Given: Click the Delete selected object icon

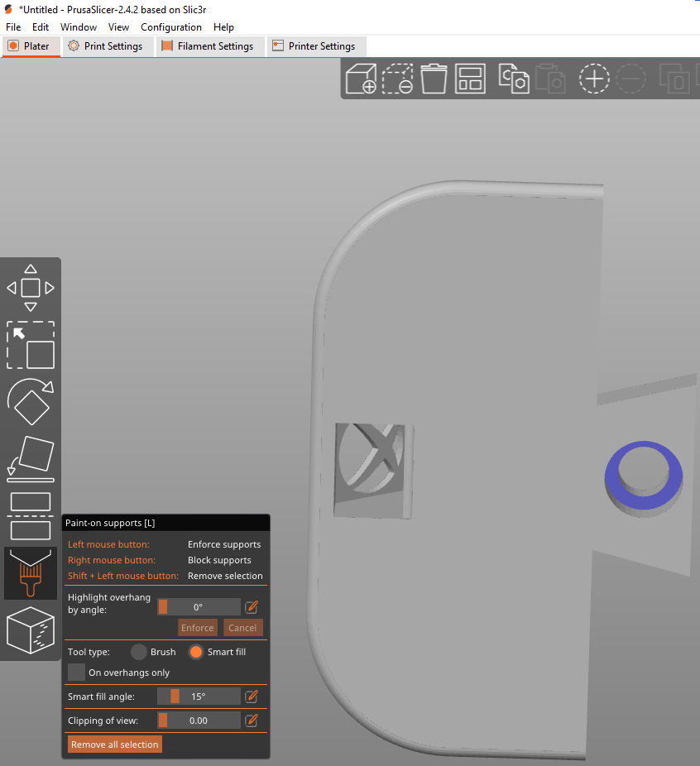Looking at the screenshot, I should coord(397,78).
